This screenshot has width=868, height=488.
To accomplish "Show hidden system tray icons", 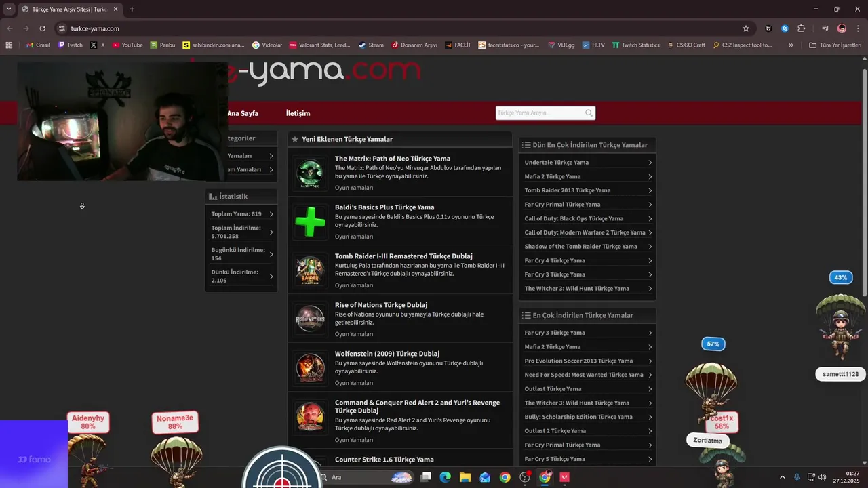I will coord(782,477).
